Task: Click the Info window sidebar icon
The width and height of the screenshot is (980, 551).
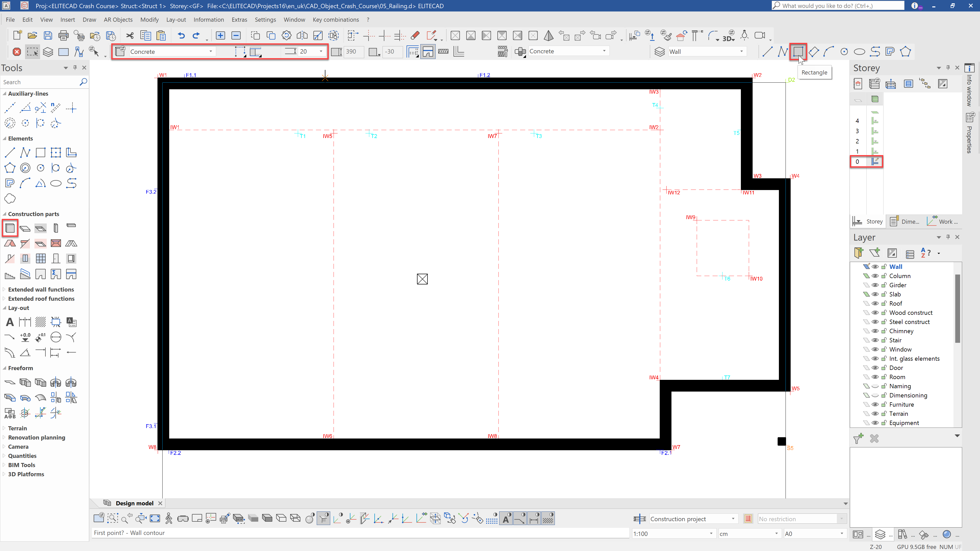Action: coord(969,68)
